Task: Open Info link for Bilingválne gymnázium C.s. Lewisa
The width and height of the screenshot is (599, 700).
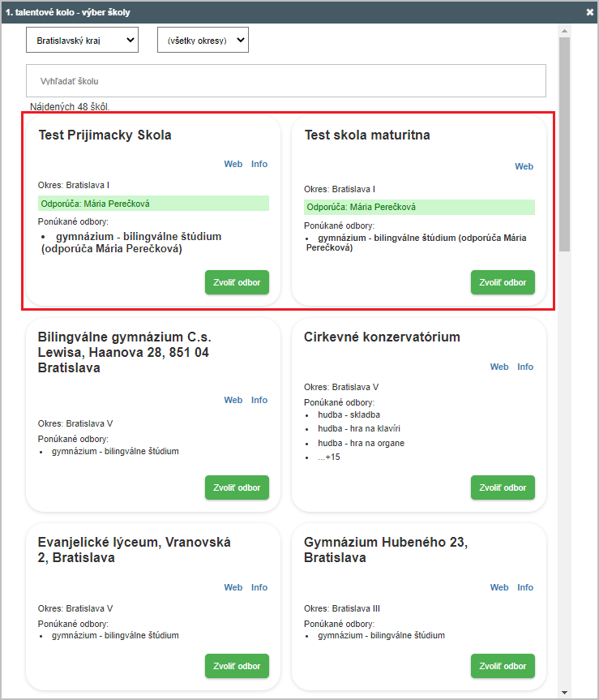Action: coord(259,400)
